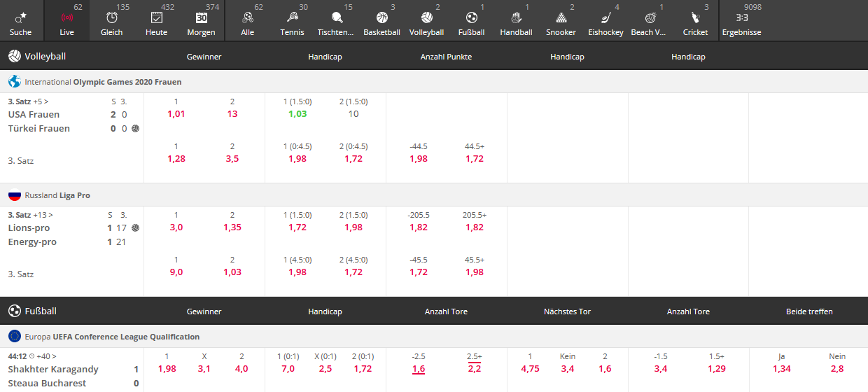Select Liga Pro over 205.5+ points odds

475,227
